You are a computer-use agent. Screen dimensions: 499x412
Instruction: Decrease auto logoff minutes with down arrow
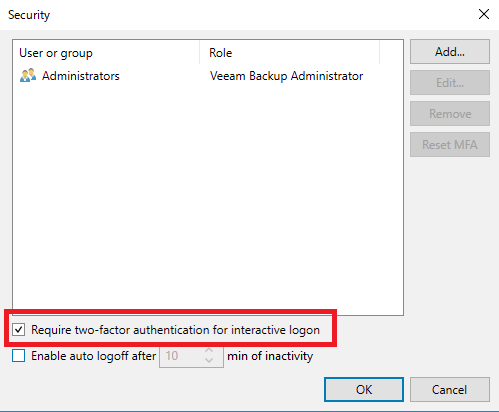(209, 360)
